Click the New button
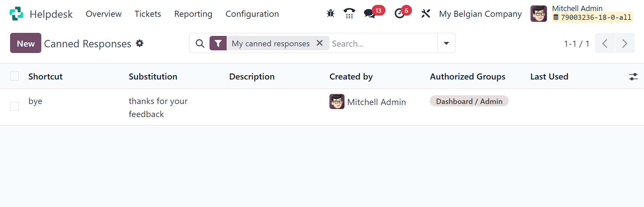 coord(26,43)
